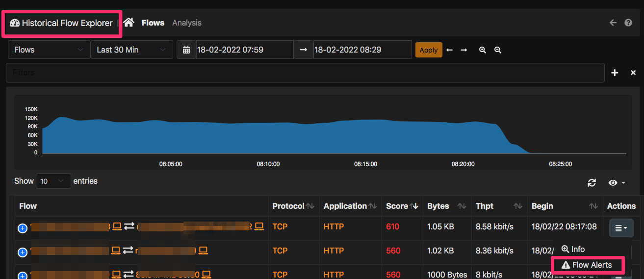Screen dimensions: 644x279
Task: Sort by the Application column
Action: click(x=350, y=206)
